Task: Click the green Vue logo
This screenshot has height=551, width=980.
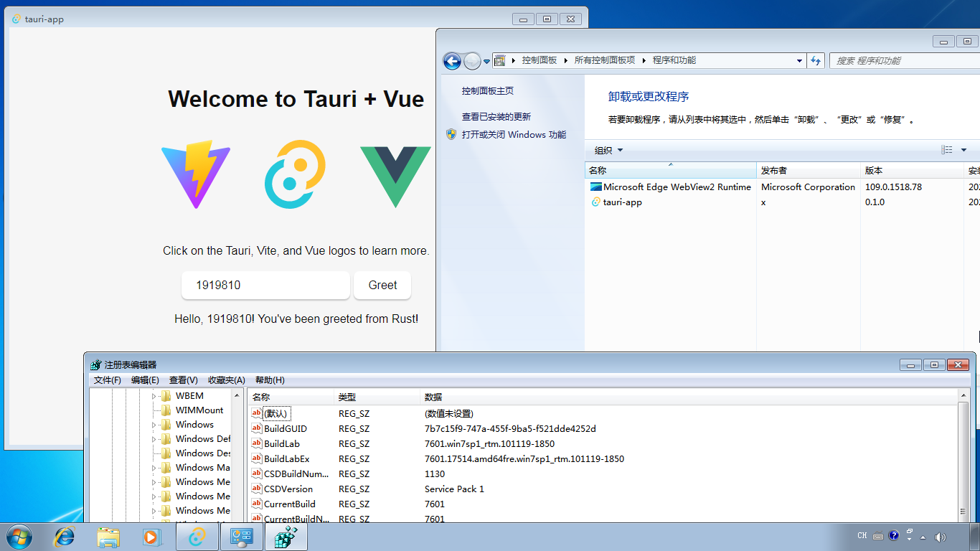Action: 395,177
